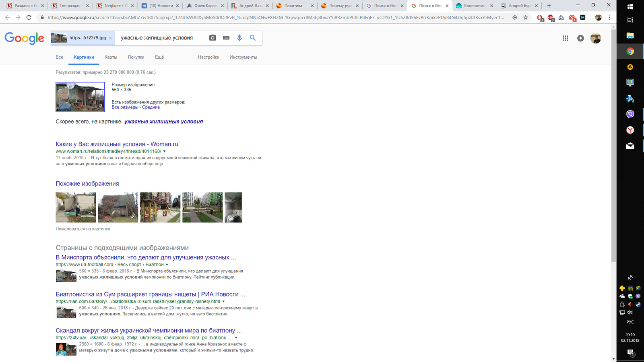Image resolution: width=644 pixels, height=362 pixels.
Task: Activate voice search microphone icon
Action: coord(239,38)
